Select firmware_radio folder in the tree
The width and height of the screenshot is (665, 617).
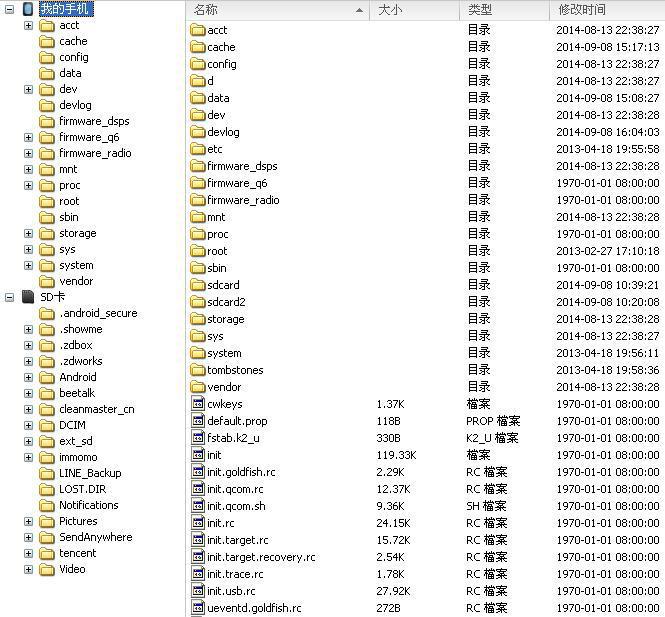pos(95,153)
